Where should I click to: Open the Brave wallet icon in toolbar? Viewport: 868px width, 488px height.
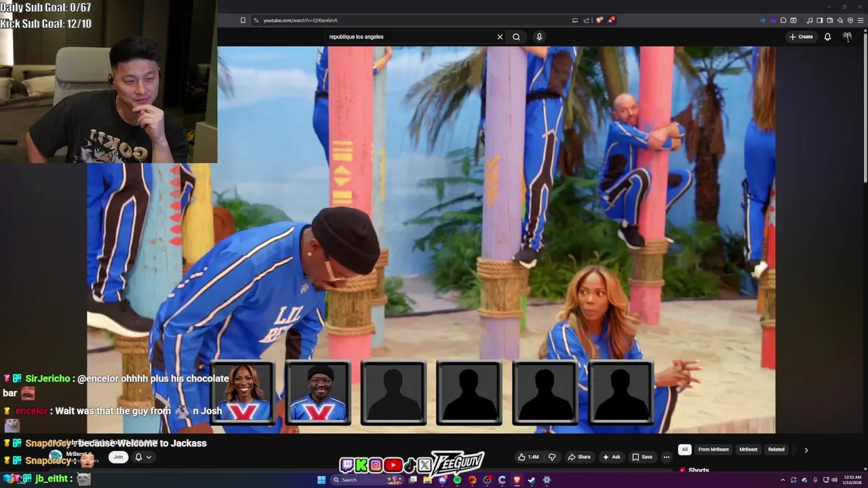(x=830, y=20)
